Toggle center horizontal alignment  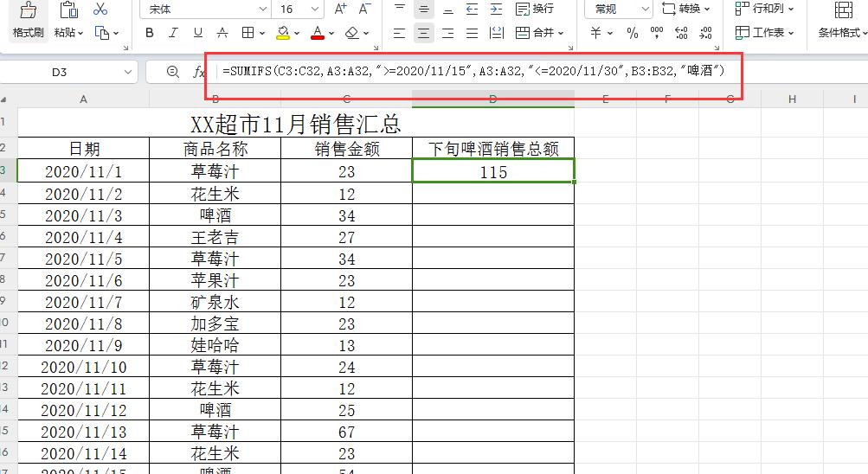(x=423, y=33)
